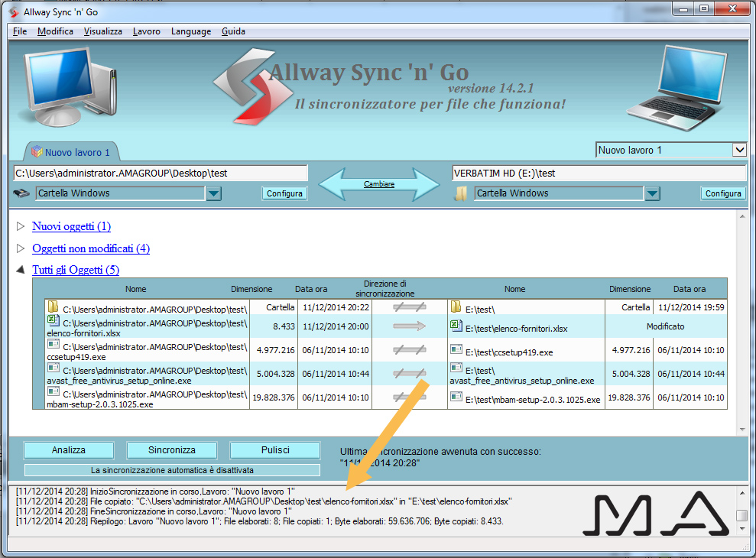Click the left Nome column header
The height and width of the screenshot is (558, 756).
point(136,289)
